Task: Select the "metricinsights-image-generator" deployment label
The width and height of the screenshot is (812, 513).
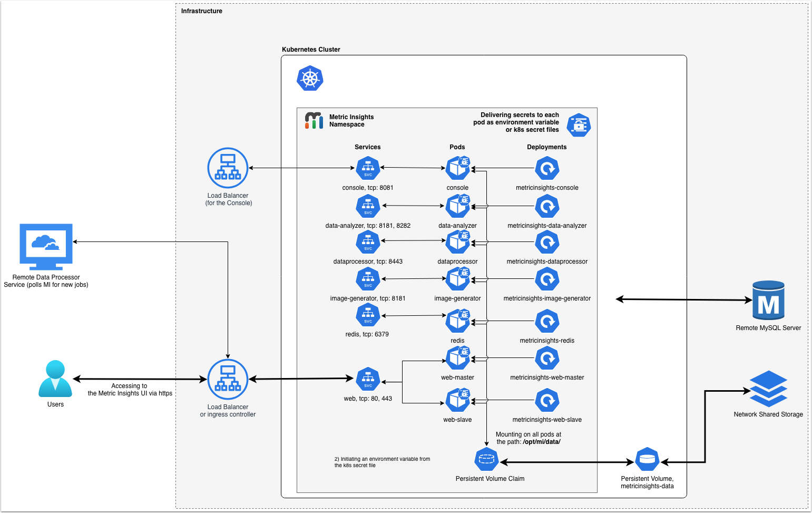Action: [x=547, y=298]
